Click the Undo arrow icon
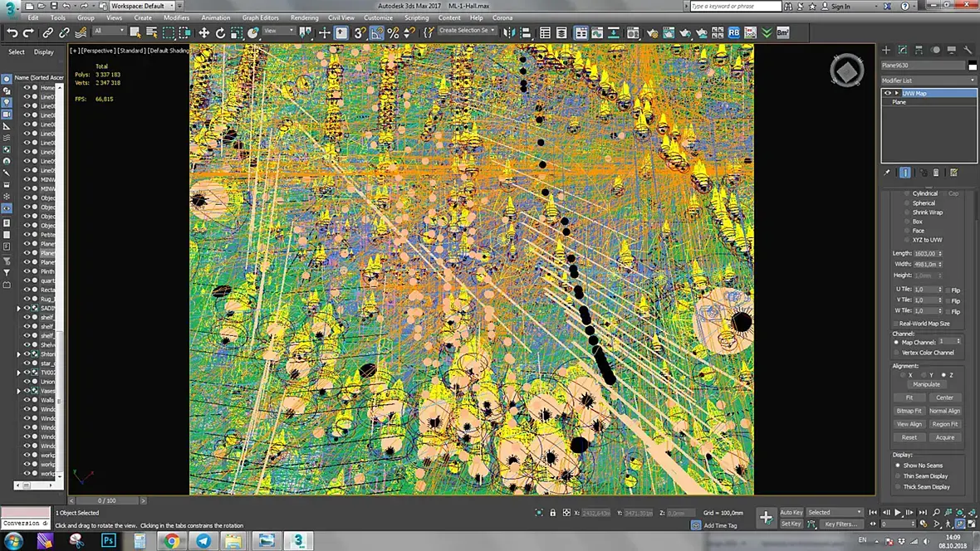The image size is (980, 551). (x=12, y=32)
